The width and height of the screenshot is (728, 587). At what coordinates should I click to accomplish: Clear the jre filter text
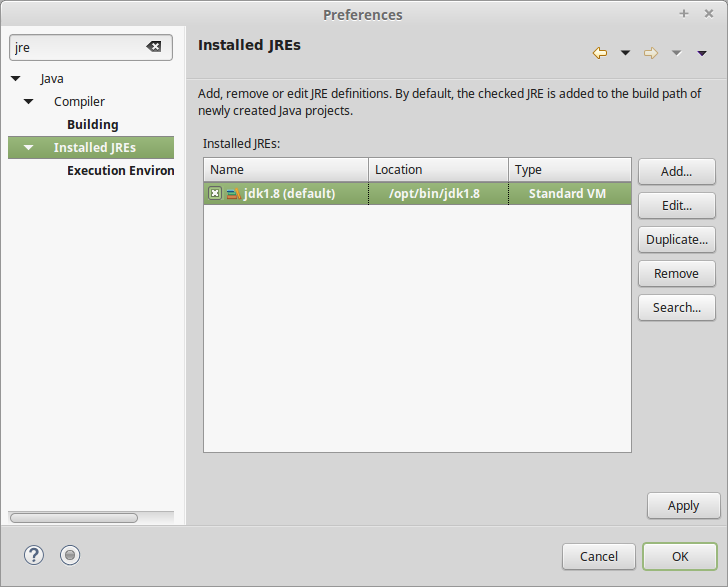[x=154, y=46]
